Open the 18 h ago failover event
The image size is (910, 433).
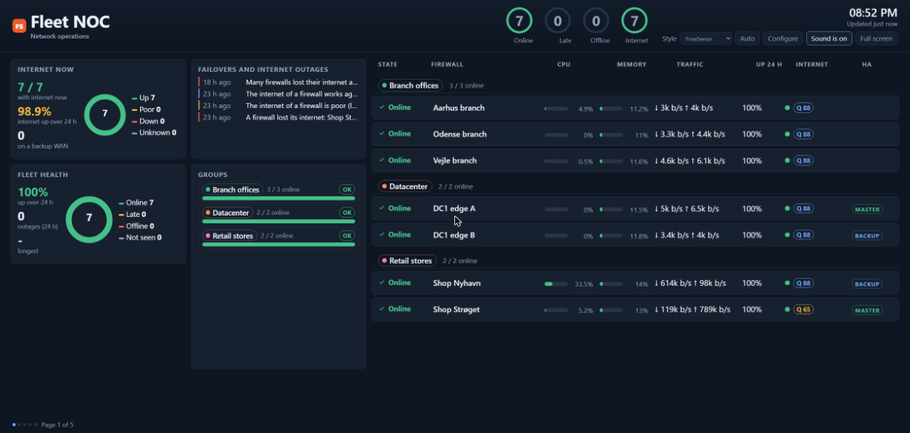coord(279,82)
